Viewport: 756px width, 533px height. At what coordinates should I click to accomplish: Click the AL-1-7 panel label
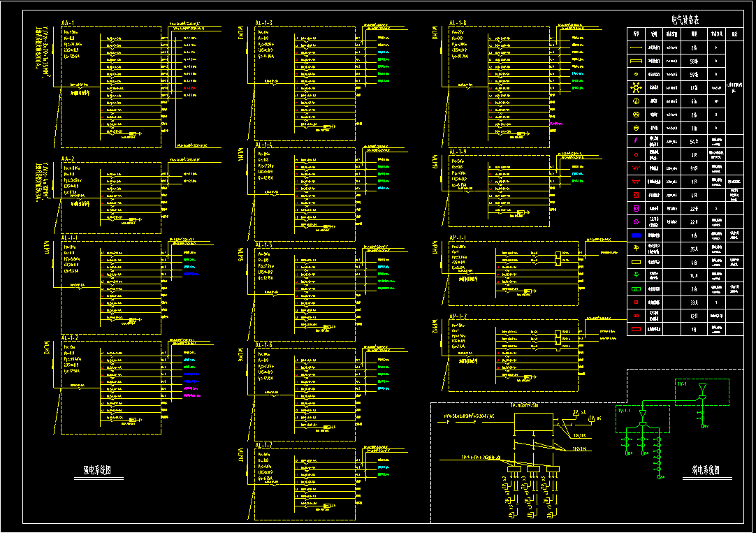click(x=264, y=445)
